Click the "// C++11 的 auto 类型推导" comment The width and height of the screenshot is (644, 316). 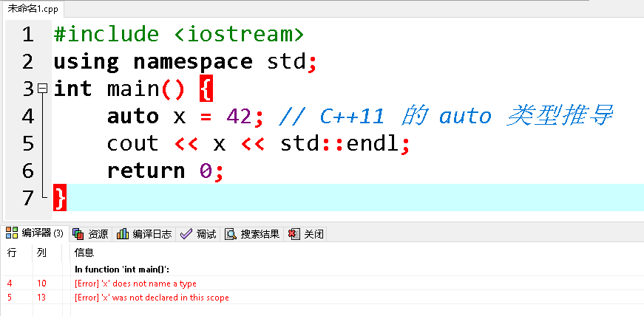click(446, 116)
